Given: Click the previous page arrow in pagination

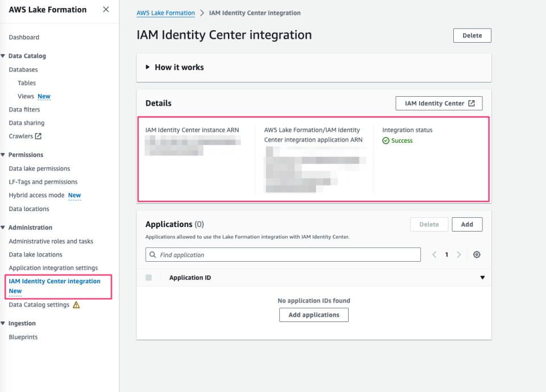Looking at the screenshot, I should tap(434, 254).
